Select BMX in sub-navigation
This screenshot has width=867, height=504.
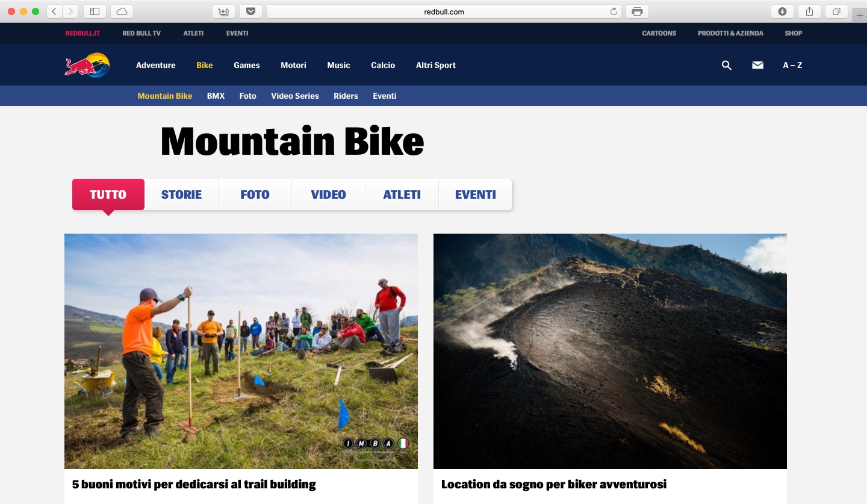pos(216,96)
